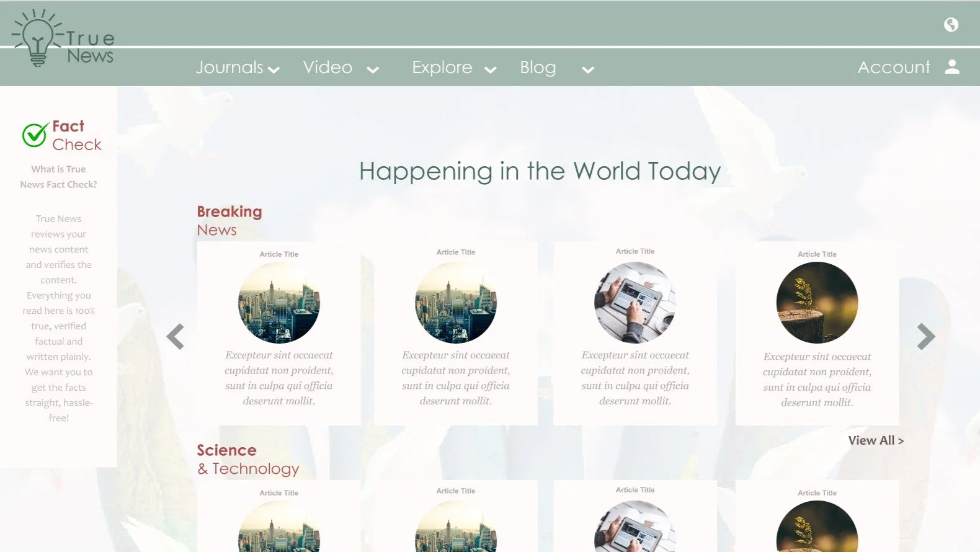This screenshot has width=980, height=552.
Task: Expand the Explore dropdown chevron
Action: click(x=490, y=70)
